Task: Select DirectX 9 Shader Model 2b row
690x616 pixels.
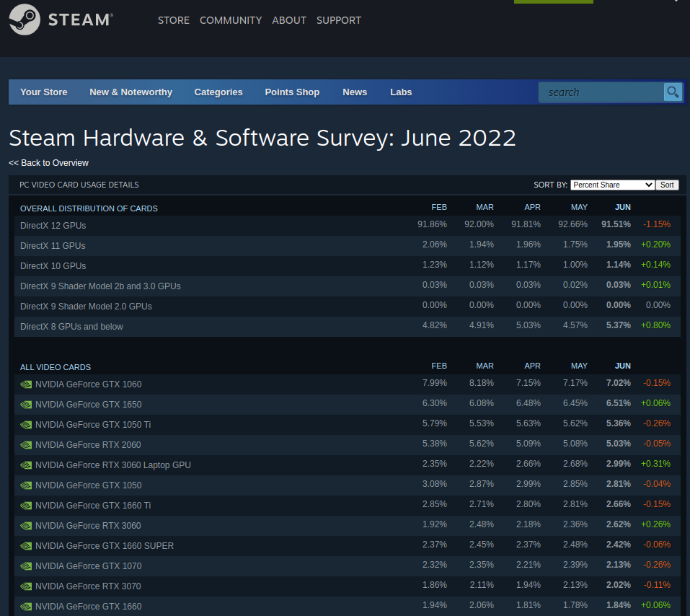Action: [348, 286]
